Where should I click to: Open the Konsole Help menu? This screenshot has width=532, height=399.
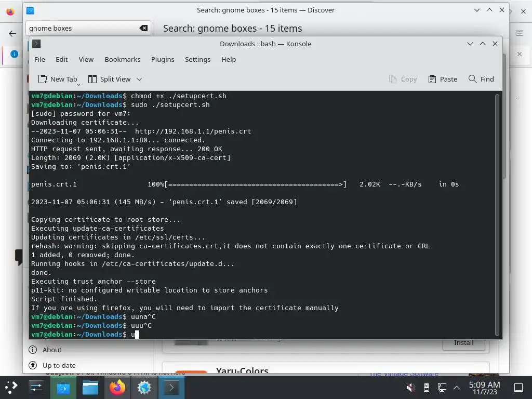229,59
